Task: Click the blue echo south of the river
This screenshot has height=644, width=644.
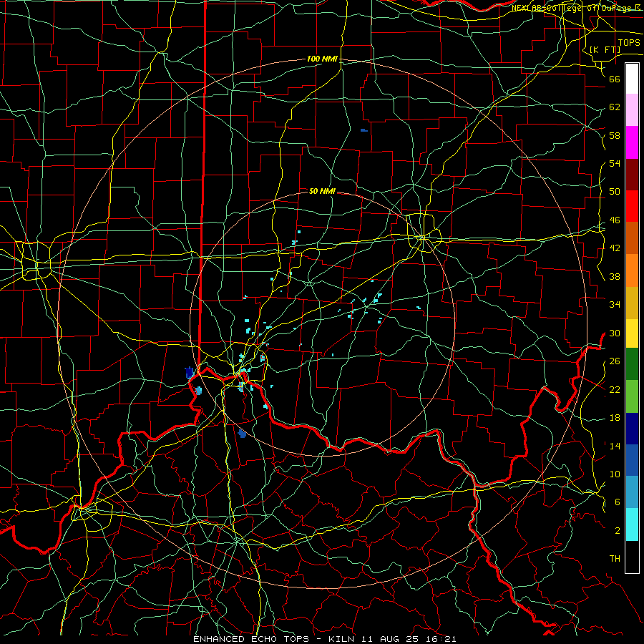Action: 242,434
